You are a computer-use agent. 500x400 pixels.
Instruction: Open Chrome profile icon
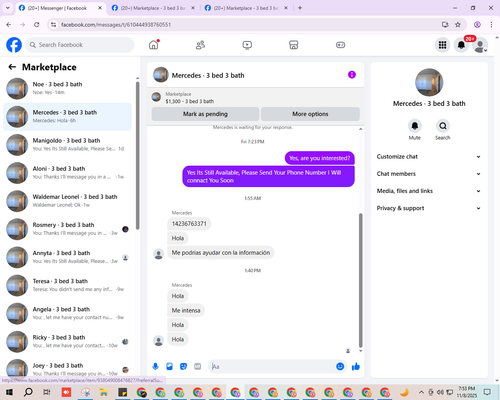tap(477, 25)
